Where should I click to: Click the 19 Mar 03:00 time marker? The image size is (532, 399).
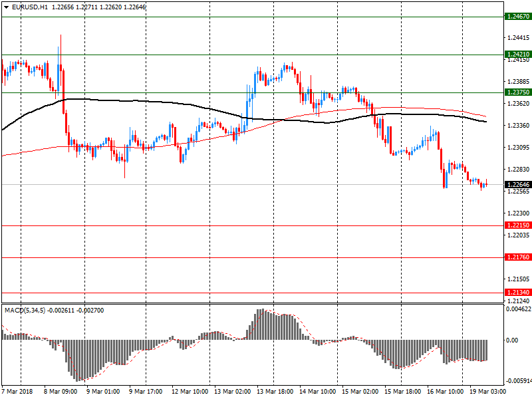[x=487, y=392]
